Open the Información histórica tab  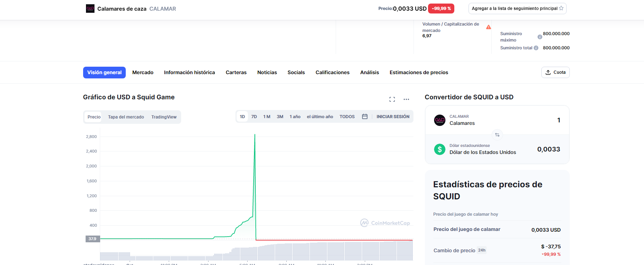(x=189, y=72)
